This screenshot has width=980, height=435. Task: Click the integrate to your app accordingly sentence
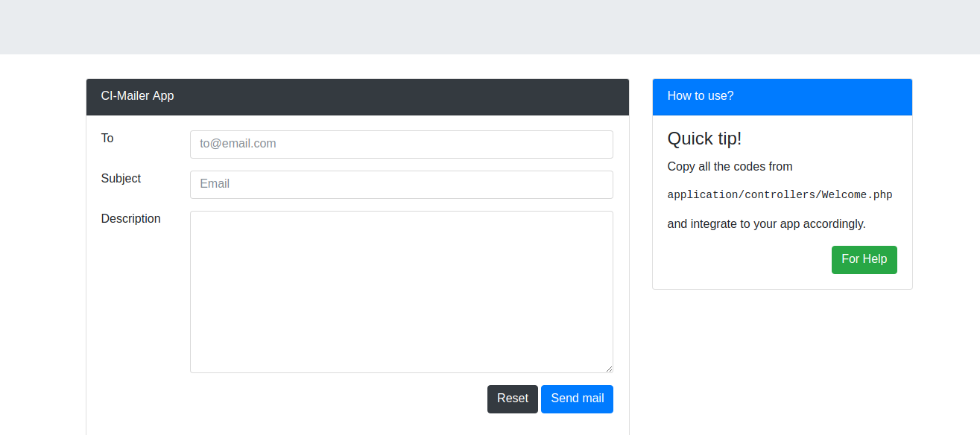(766, 224)
